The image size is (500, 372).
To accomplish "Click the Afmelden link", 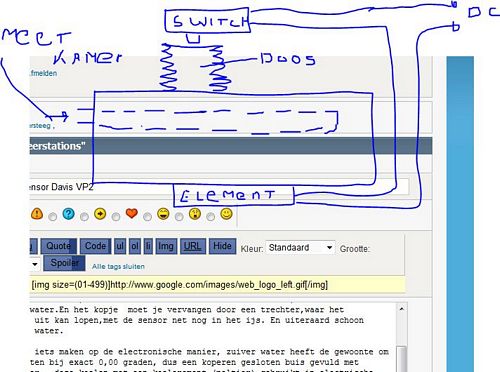I will (x=43, y=73).
